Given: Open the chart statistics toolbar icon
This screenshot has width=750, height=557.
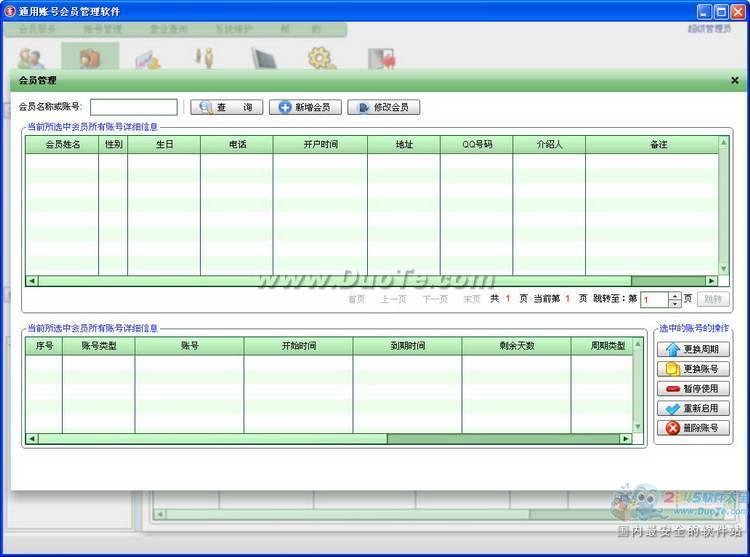Looking at the screenshot, I should tap(148, 59).
